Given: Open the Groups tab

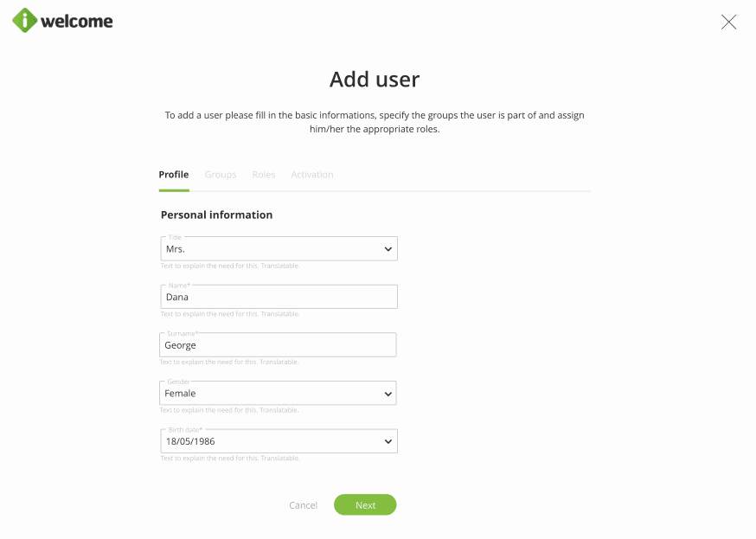Looking at the screenshot, I should coord(221,175).
